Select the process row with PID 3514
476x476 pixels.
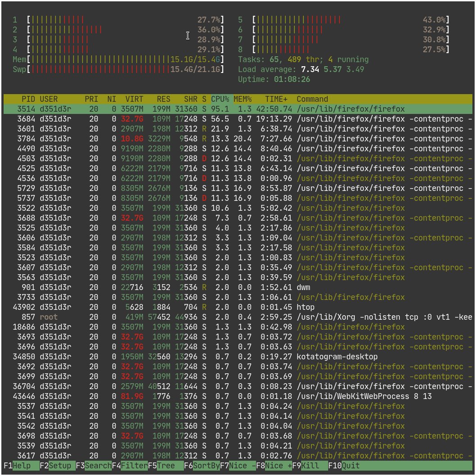pyautogui.click(x=238, y=109)
